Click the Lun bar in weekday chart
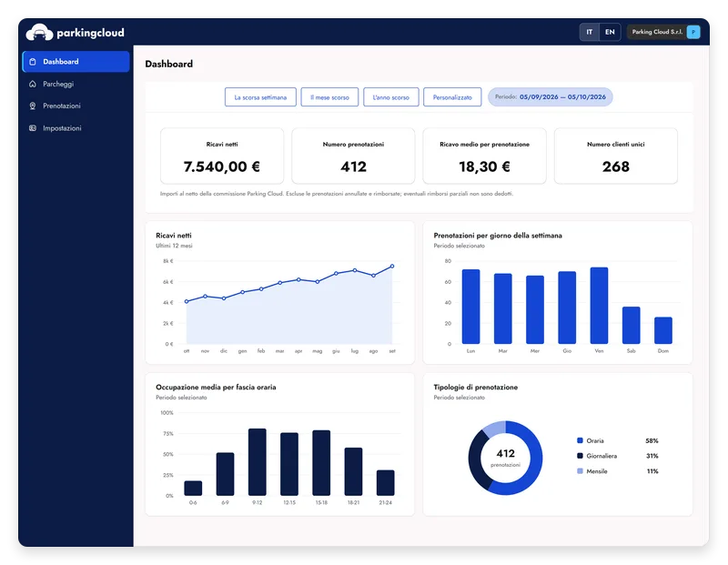 point(470,307)
